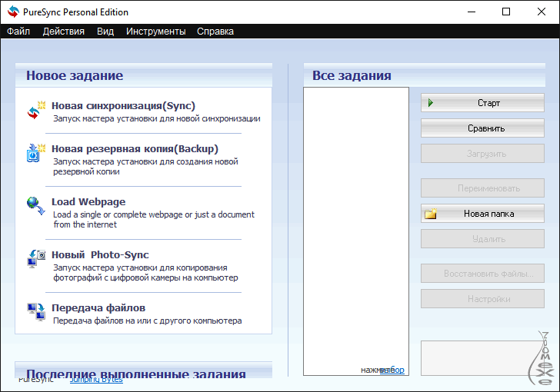
Task: Click the Восстановить файлы button
Action: [482, 274]
